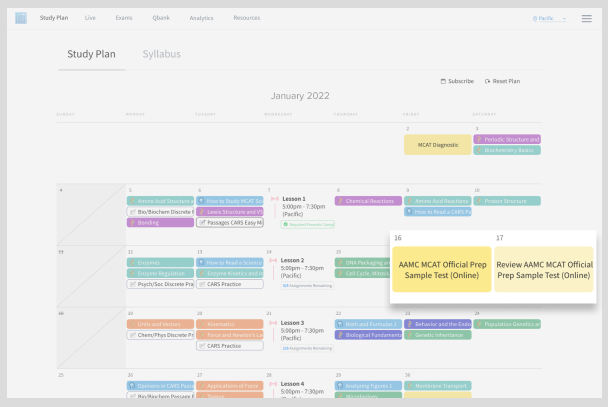Open Psych/Soc Discrete Practice item

tap(160, 284)
